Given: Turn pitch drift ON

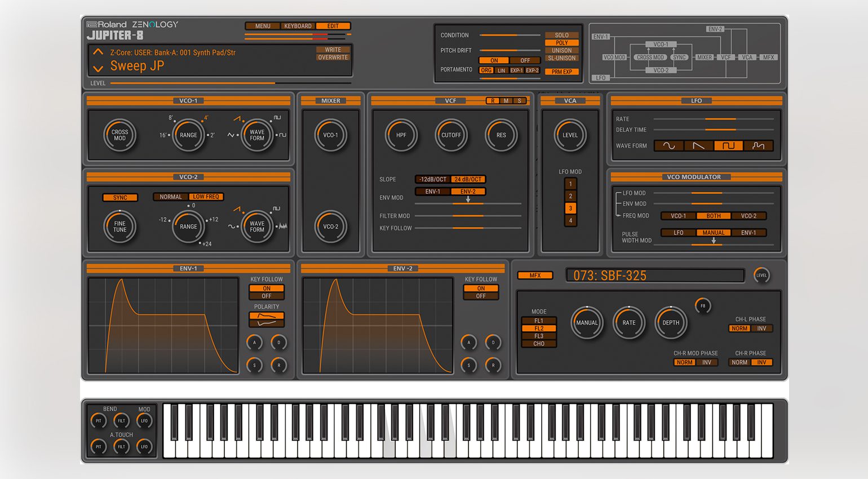Looking at the screenshot, I should tap(494, 60).
